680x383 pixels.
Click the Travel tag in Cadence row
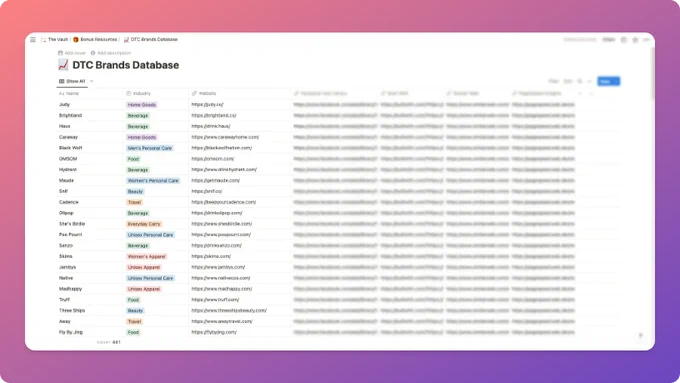point(134,202)
